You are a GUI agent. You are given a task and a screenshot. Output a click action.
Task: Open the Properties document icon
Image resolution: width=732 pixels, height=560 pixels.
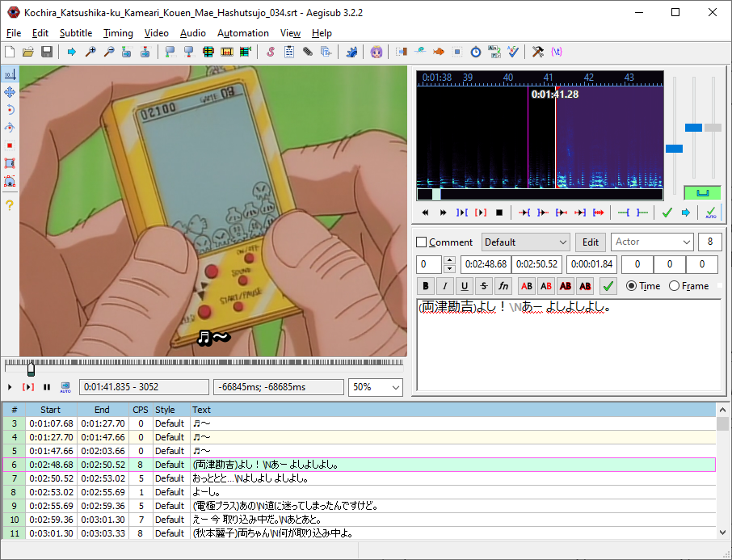(289, 52)
